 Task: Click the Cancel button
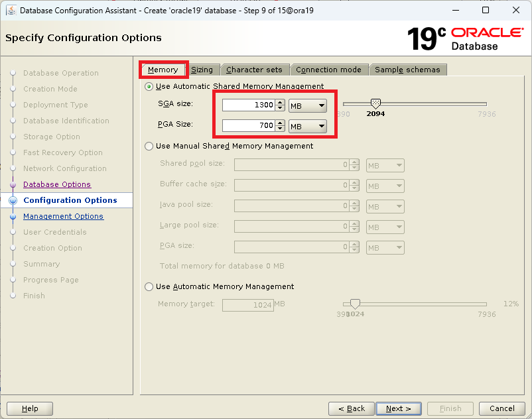click(x=501, y=408)
